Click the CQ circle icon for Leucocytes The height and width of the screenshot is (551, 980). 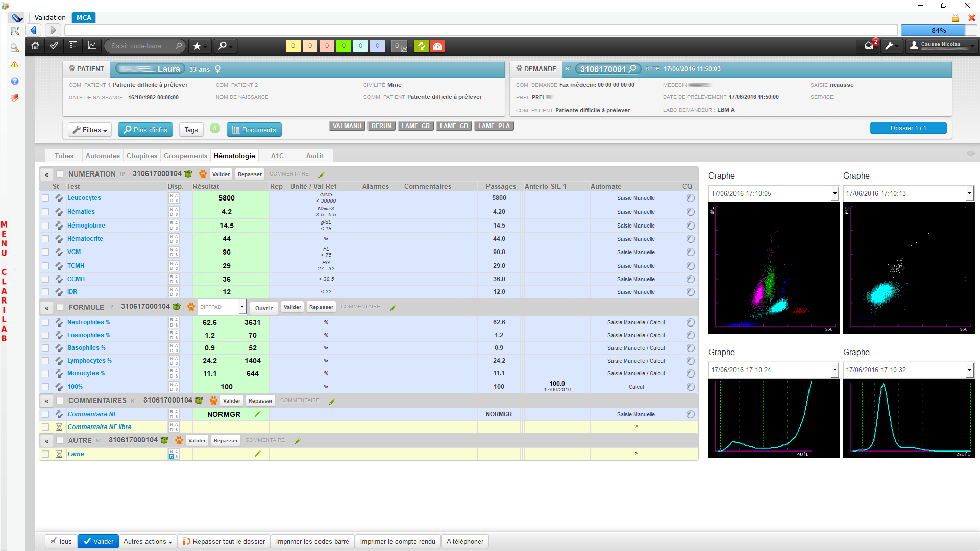coord(690,198)
